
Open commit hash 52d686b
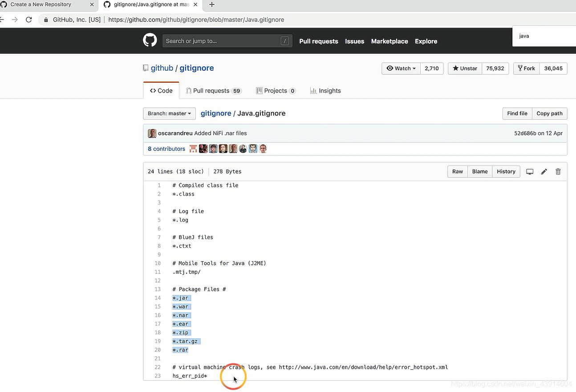[525, 133]
